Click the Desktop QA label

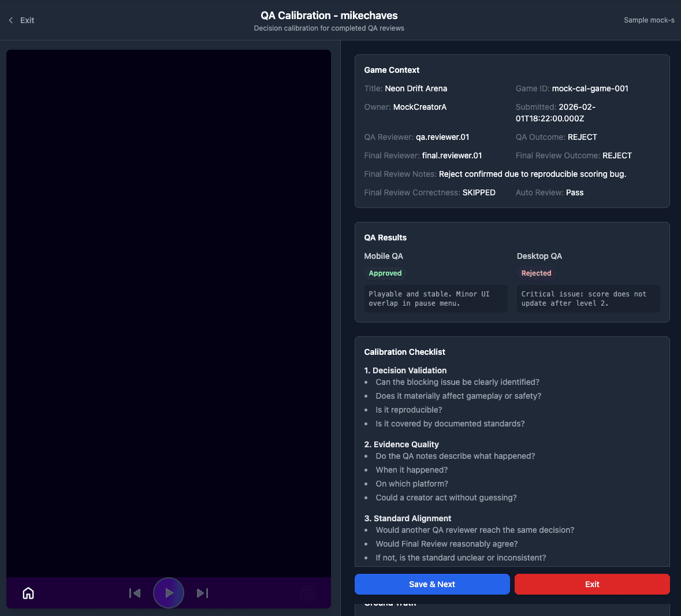(539, 257)
